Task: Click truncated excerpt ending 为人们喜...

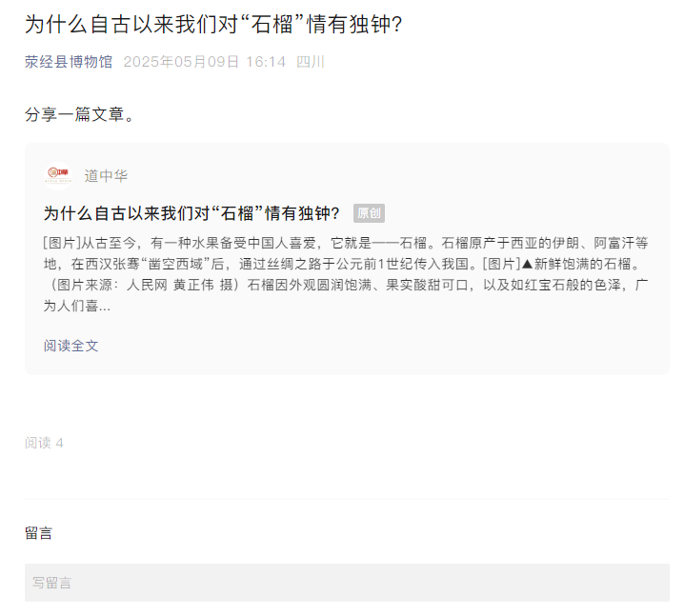Action: click(x=77, y=306)
